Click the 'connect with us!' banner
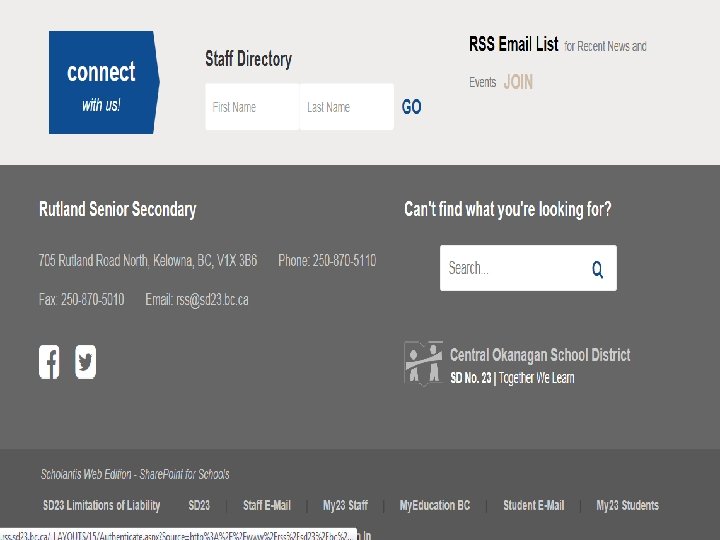Screen dimensions: 720x540 click(103, 82)
